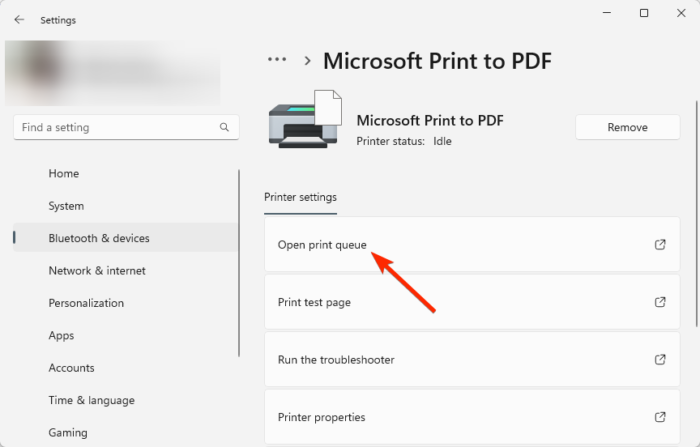Run the troubleshooter

[x=336, y=360]
